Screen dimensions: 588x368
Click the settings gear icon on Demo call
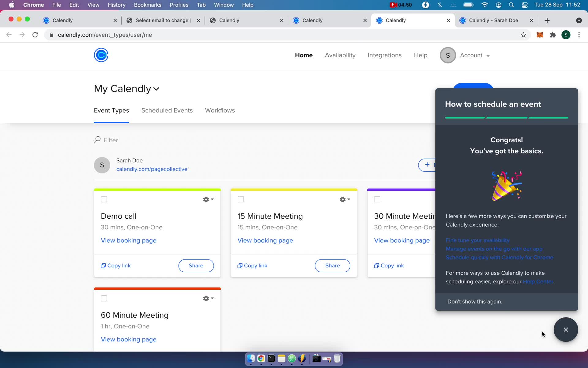click(x=206, y=199)
